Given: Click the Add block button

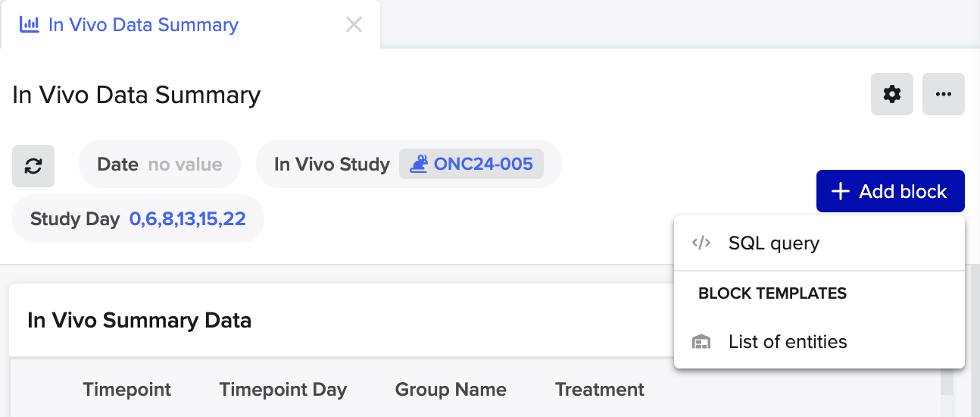Looking at the screenshot, I should coord(891,191).
